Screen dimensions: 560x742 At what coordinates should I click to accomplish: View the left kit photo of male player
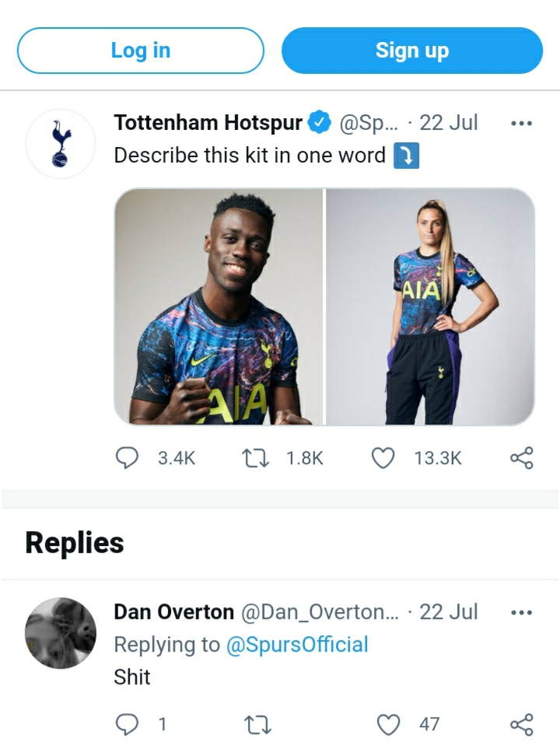(219, 306)
